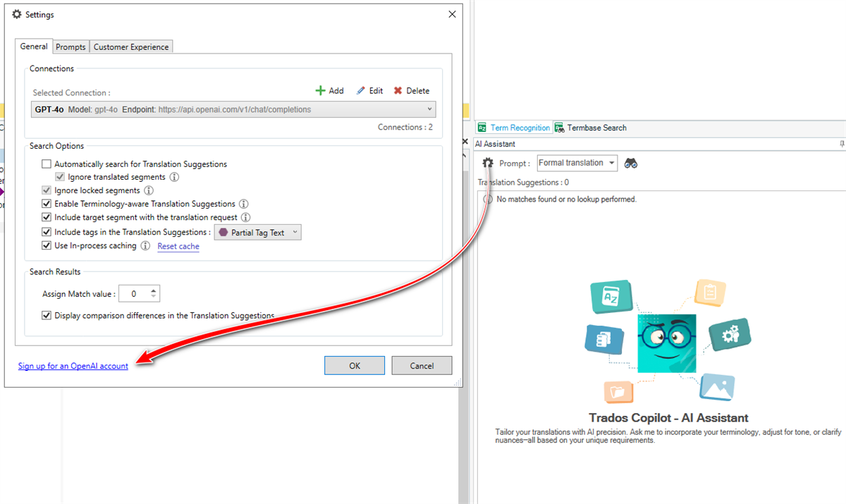Switch to the Customer Experience tab
846x504 pixels.
131,47
